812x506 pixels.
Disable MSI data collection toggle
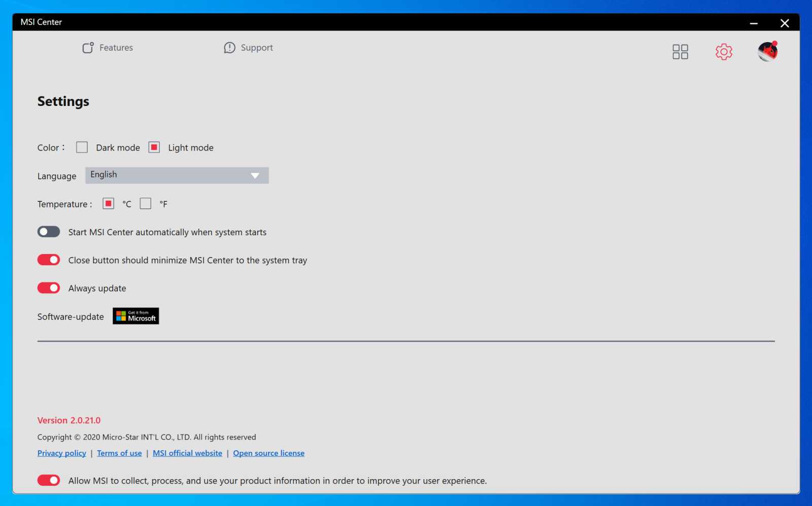(x=49, y=480)
